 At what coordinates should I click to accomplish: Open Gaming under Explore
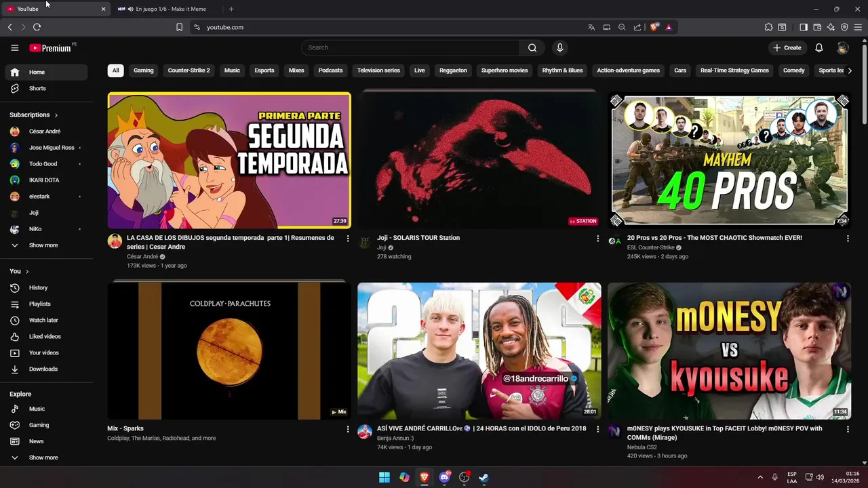(x=46, y=425)
